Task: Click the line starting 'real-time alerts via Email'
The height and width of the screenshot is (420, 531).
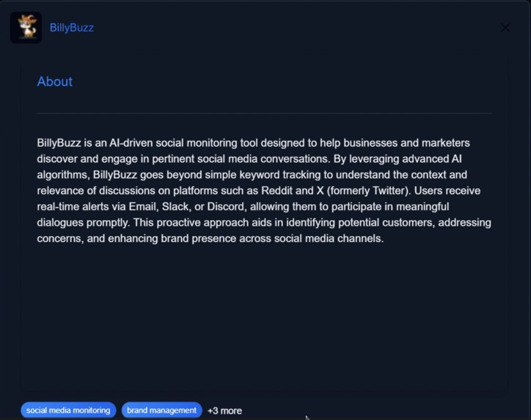Action: click(x=243, y=207)
